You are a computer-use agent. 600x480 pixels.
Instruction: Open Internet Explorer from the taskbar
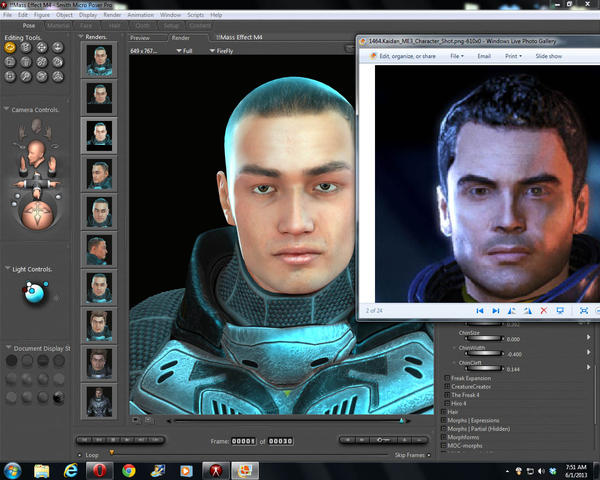(x=71, y=471)
